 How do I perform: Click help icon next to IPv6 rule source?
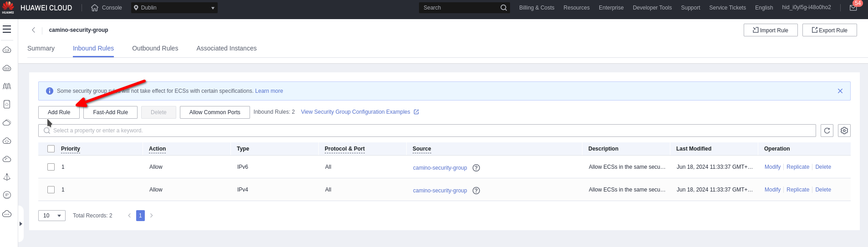click(x=476, y=168)
